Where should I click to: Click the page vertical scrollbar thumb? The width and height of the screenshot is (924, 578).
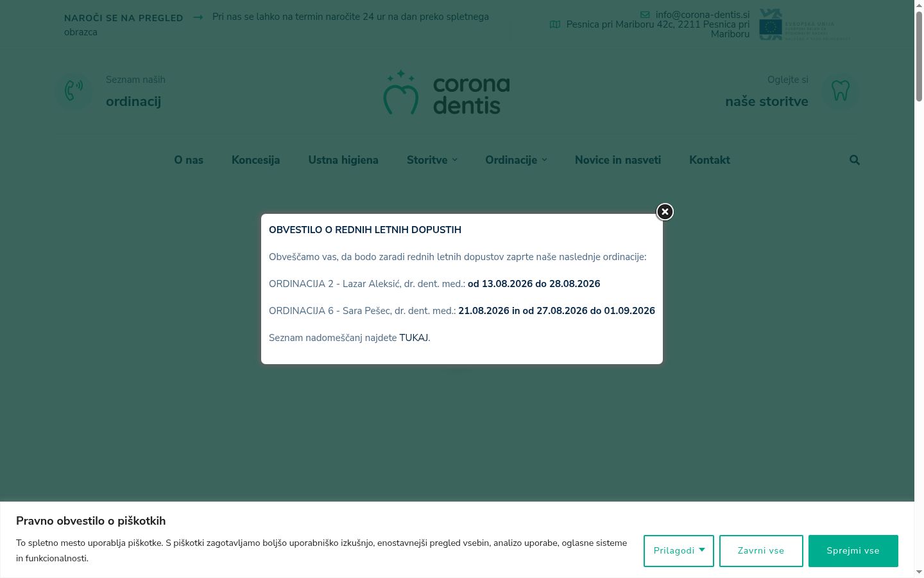coord(919,56)
